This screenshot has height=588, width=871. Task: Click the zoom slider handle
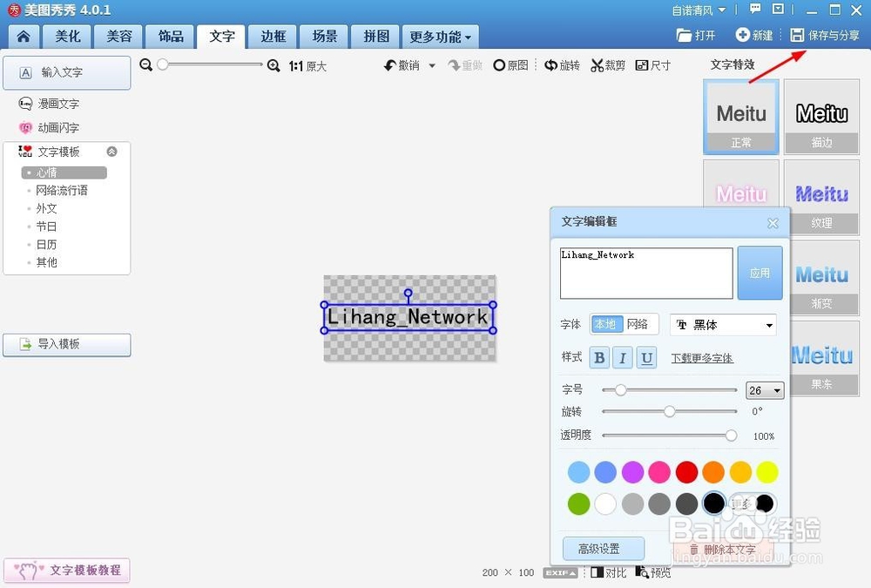click(162, 64)
